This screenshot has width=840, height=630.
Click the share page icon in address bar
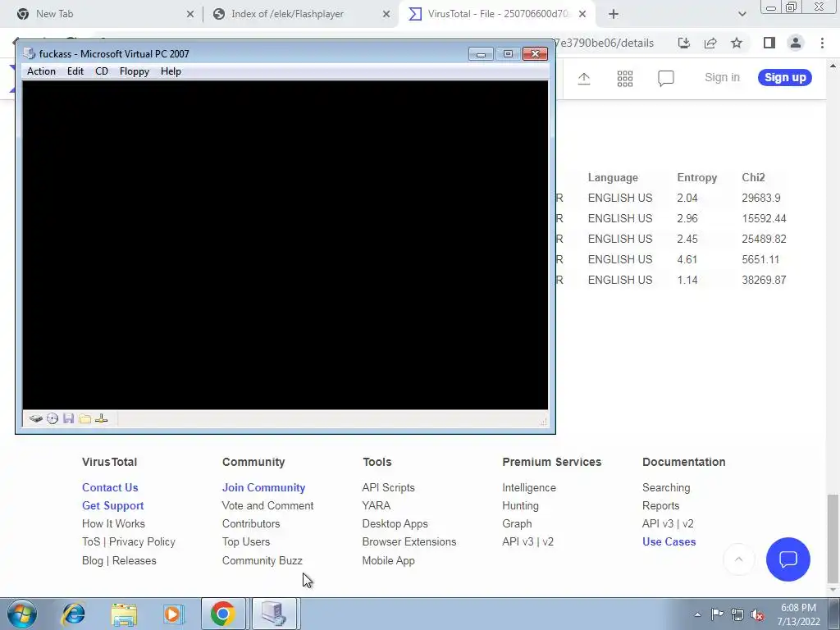pyautogui.click(x=710, y=43)
